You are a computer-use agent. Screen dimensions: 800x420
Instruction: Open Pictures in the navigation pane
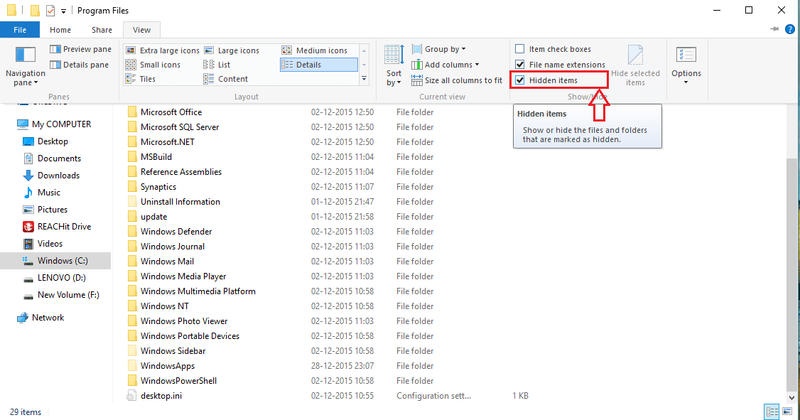(45, 209)
